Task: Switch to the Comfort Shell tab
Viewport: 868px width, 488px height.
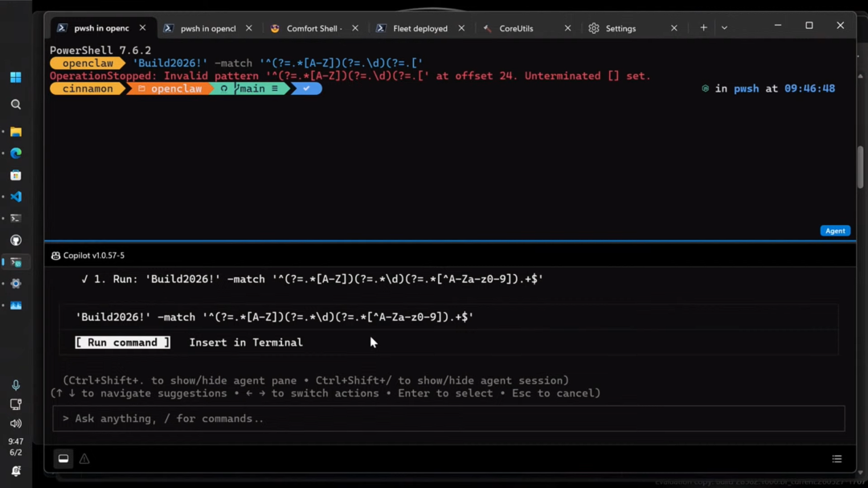Action: (314, 28)
